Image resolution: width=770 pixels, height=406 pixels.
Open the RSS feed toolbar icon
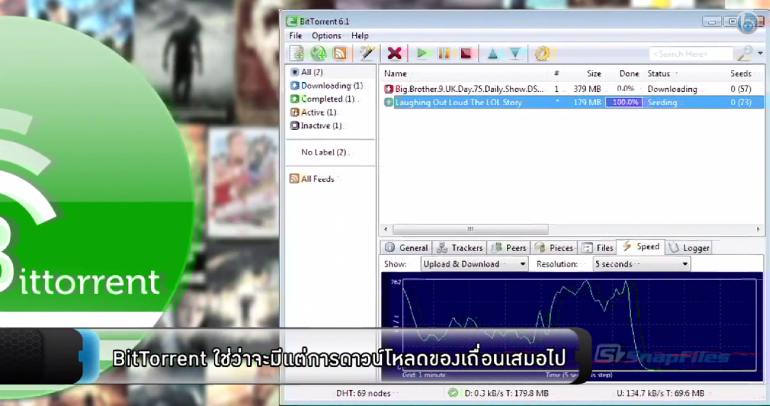tap(339, 53)
